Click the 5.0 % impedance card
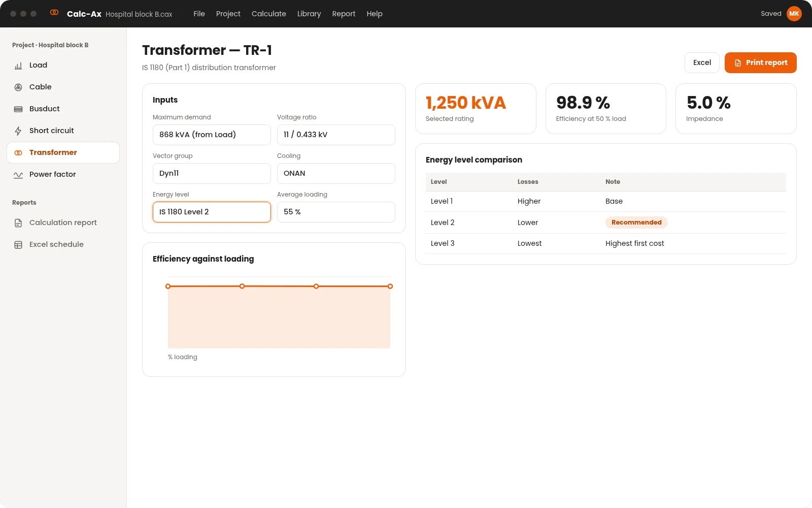The image size is (812, 508). [x=736, y=109]
